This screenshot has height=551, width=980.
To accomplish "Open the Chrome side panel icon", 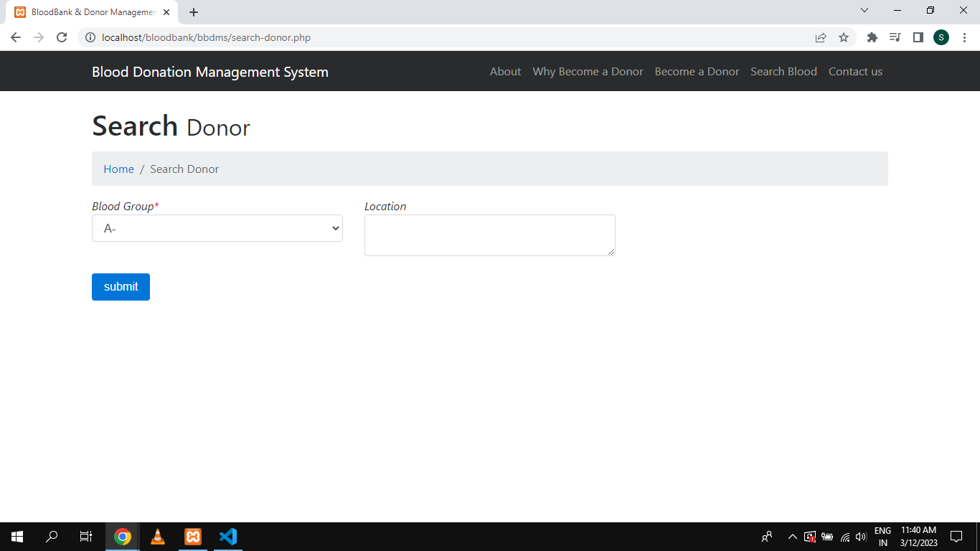I will pos(918,37).
